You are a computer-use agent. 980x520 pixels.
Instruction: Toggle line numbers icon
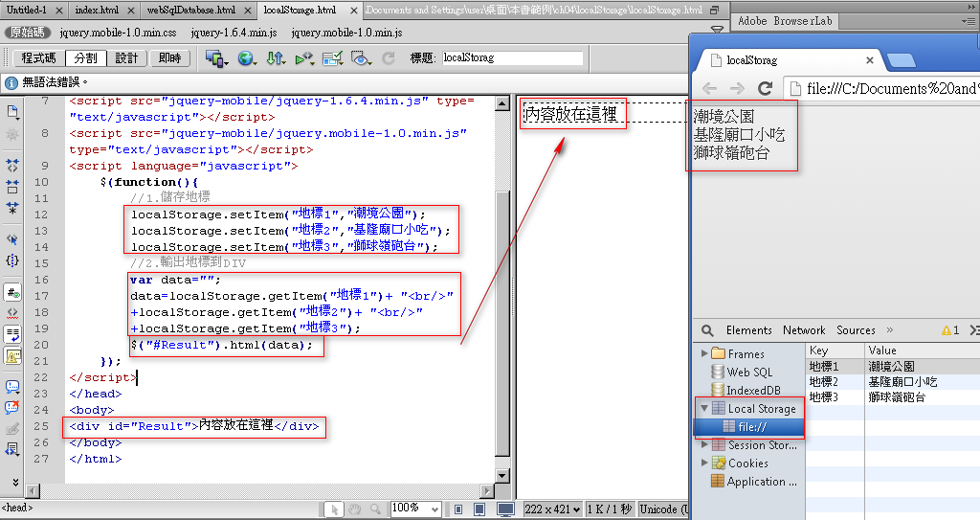(x=12, y=291)
